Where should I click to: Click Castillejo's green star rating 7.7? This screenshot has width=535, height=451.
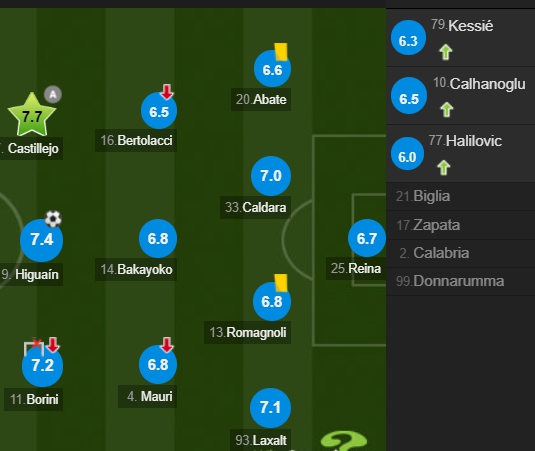(x=32, y=115)
